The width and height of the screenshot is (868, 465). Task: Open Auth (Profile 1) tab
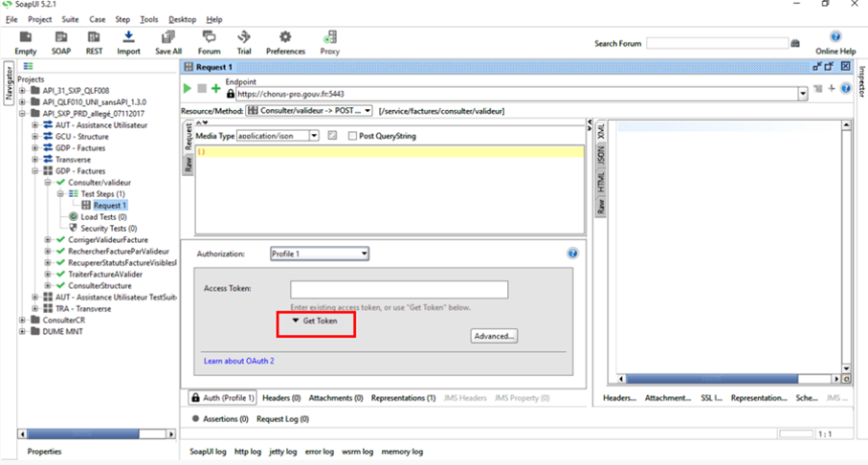pos(223,398)
